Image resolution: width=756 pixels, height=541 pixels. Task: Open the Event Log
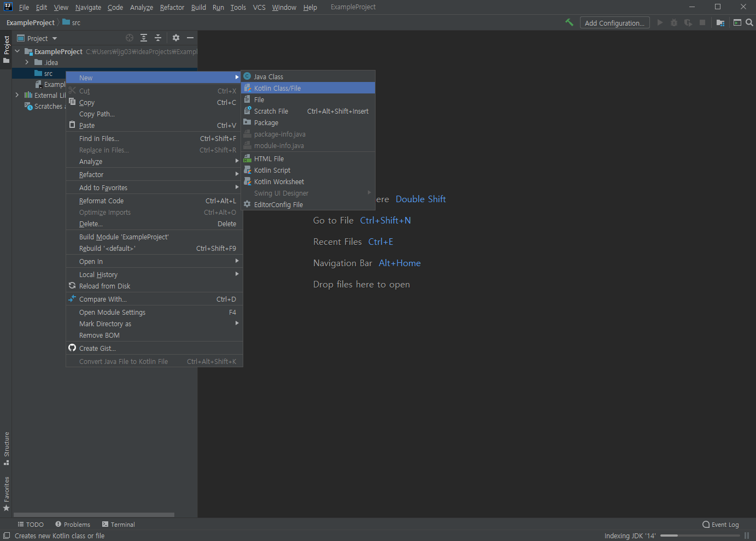720,525
